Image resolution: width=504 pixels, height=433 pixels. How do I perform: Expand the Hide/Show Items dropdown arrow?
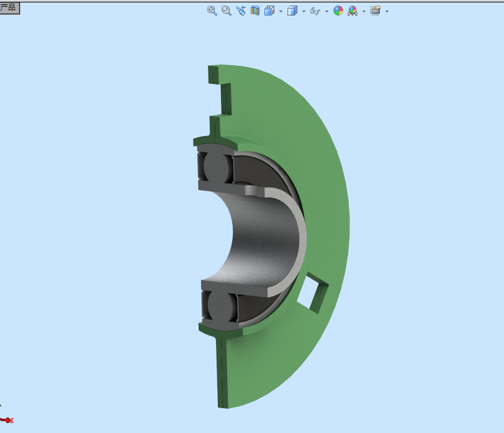pyautogui.click(x=327, y=11)
